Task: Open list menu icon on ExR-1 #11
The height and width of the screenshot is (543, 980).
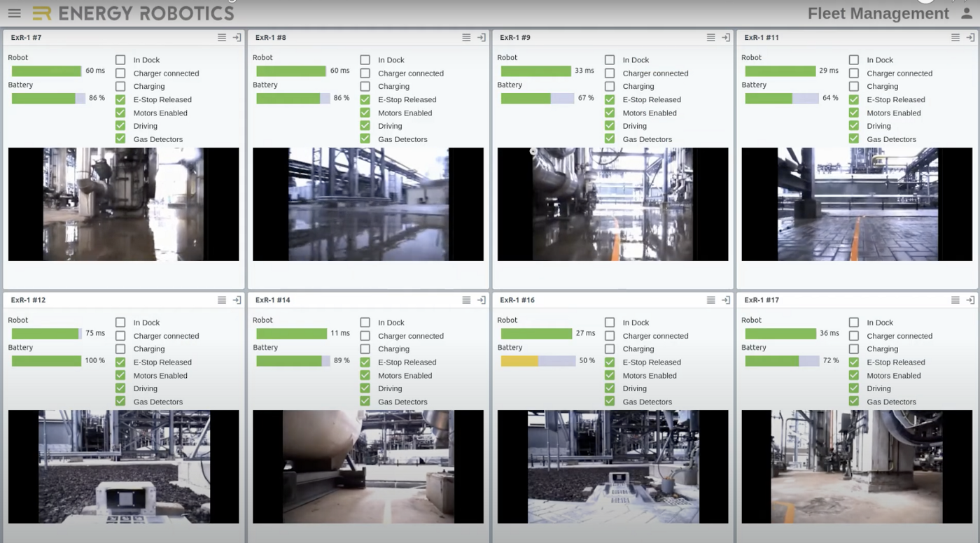Action: click(955, 38)
